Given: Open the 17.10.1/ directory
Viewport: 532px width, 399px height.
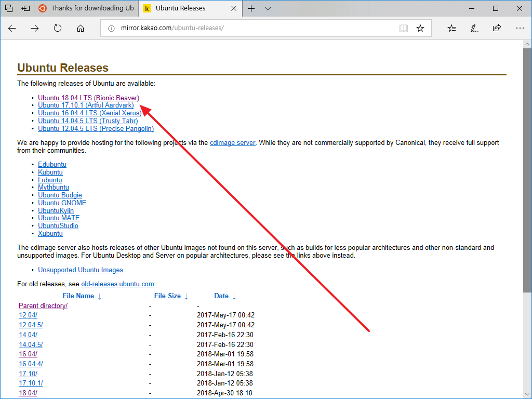Looking at the screenshot, I should [x=31, y=383].
